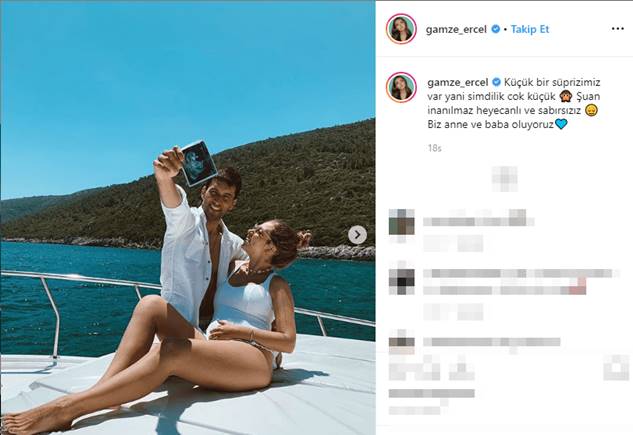This screenshot has width=633, height=435.
Task: Click the couple's boat photo
Action: point(188,218)
